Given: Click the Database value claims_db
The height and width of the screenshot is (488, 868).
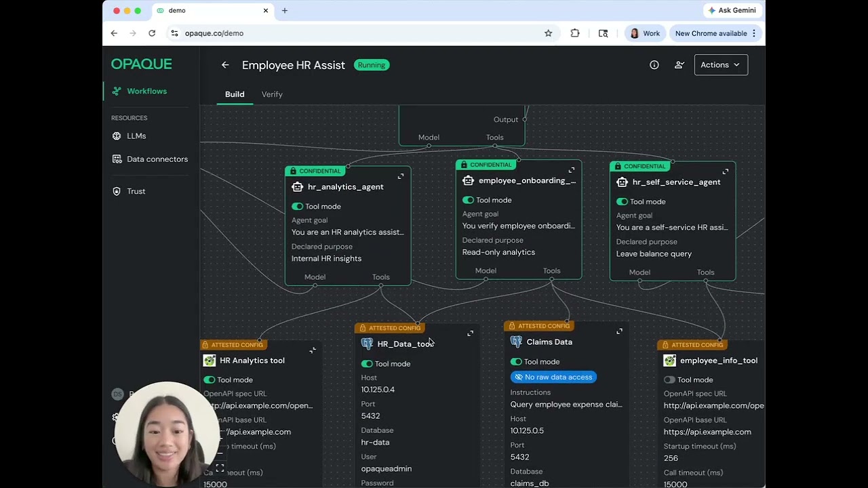Looking at the screenshot, I should click(x=530, y=483).
